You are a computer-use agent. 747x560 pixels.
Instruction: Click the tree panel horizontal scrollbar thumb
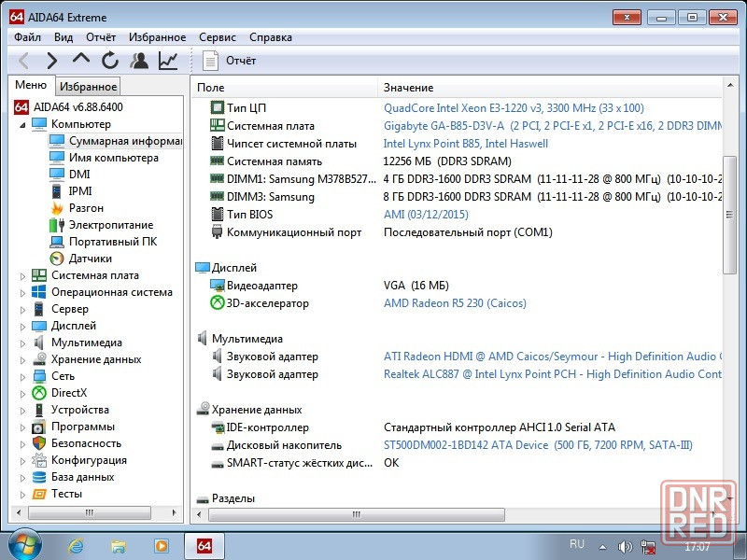pyautogui.click(x=90, y=512)
